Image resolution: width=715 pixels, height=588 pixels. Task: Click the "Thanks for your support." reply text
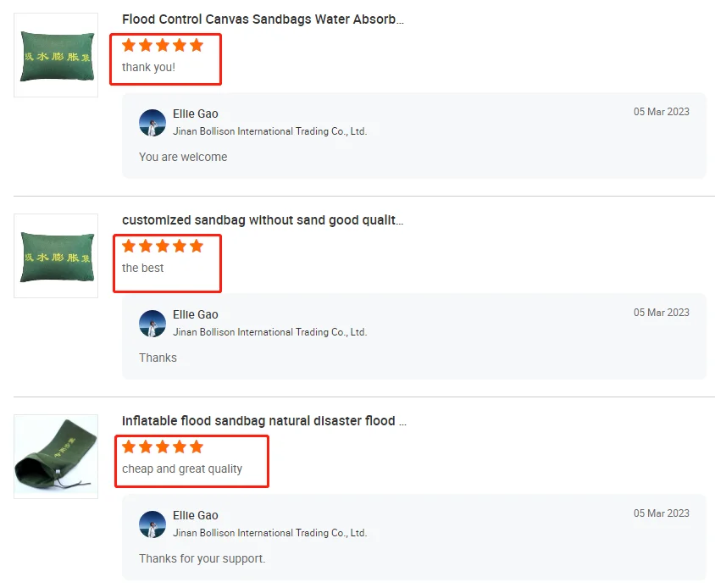coord(202,558)
